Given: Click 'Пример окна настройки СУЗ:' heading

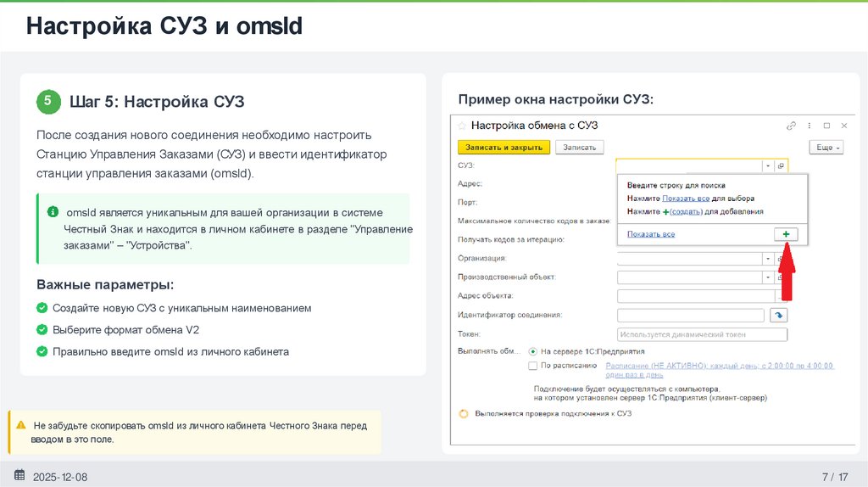Looking at the screenshot, I should [x=556, y=100].
